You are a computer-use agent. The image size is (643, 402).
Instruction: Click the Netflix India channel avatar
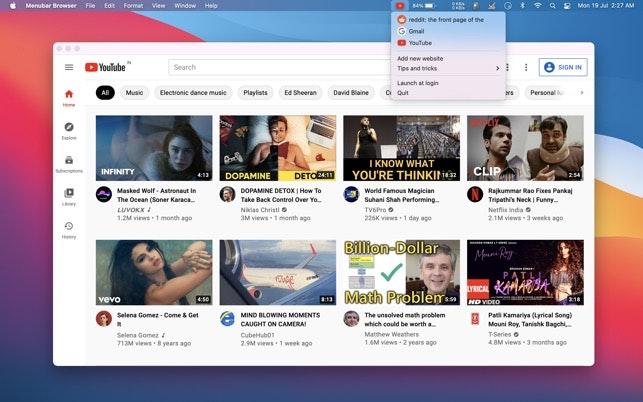pos(475,194)
